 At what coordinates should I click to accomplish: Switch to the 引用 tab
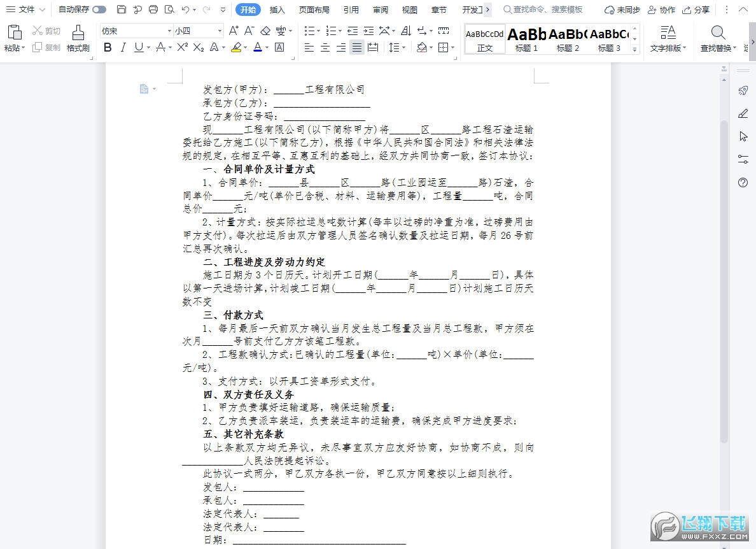click(351, 10)
